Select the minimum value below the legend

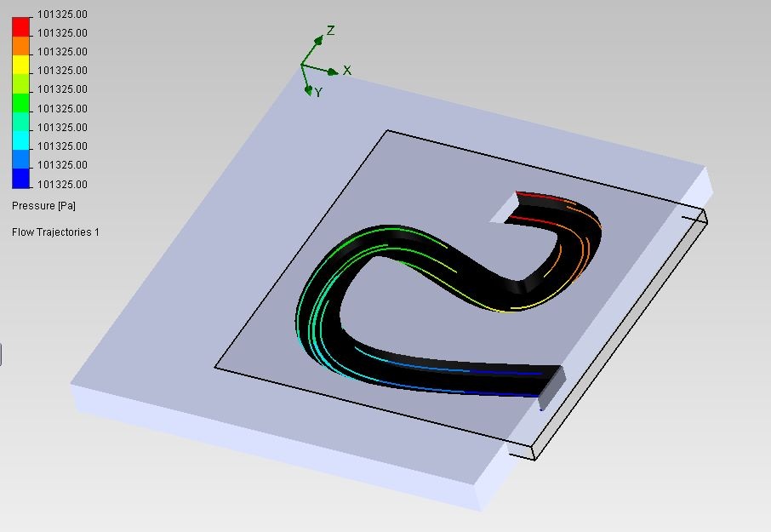pyautogui.click(x=62, y=185)
